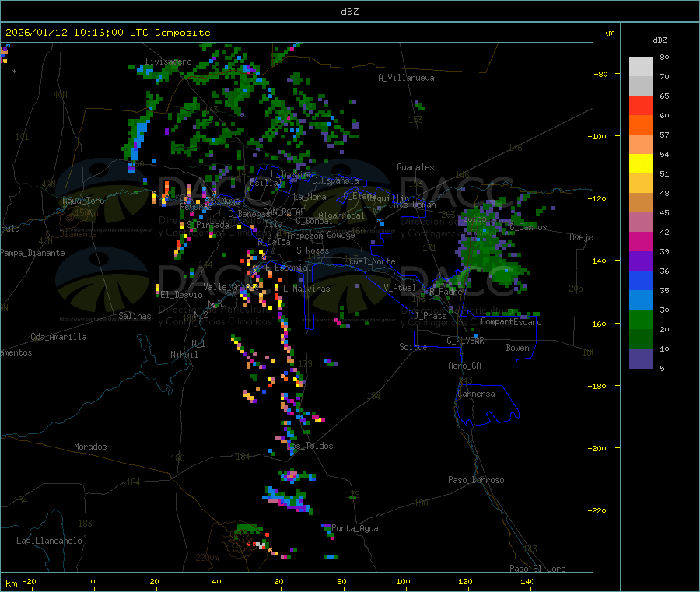Click the 0 km horizontal axis tick
The image size is (700, 592).
coord(93,581)
